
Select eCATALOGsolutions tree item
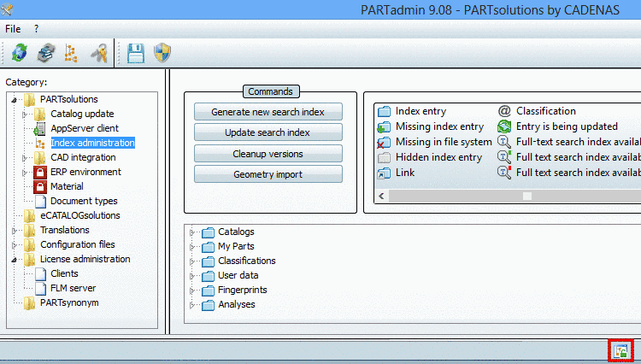pyautogui.click(x=80, y=215)
